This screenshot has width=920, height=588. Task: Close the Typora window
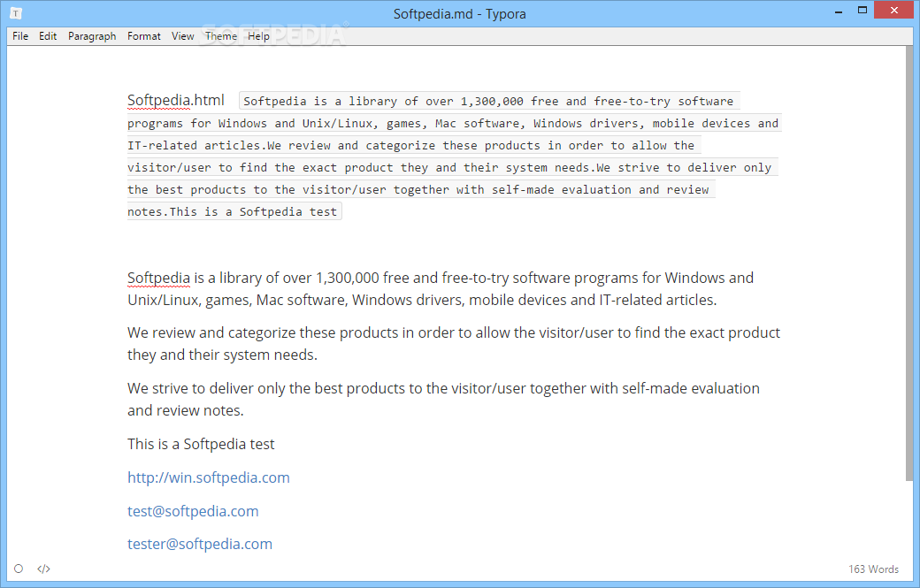(894, 10)
